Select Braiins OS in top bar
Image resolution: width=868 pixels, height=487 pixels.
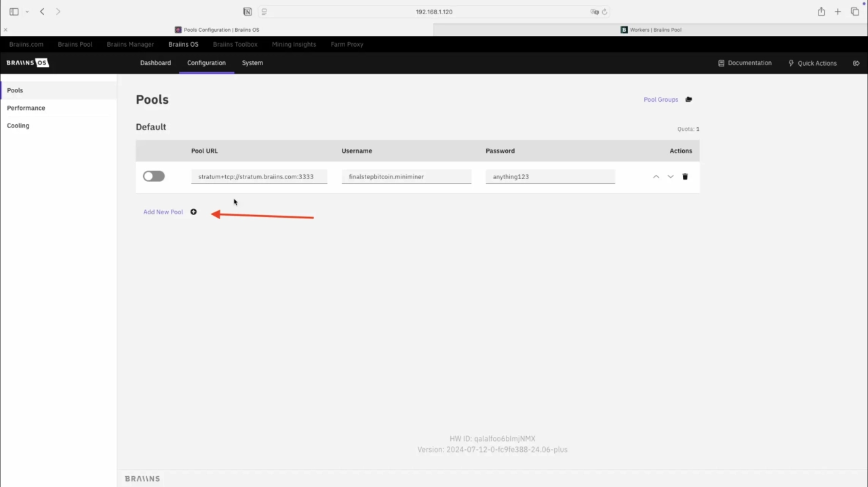point(183,44)
